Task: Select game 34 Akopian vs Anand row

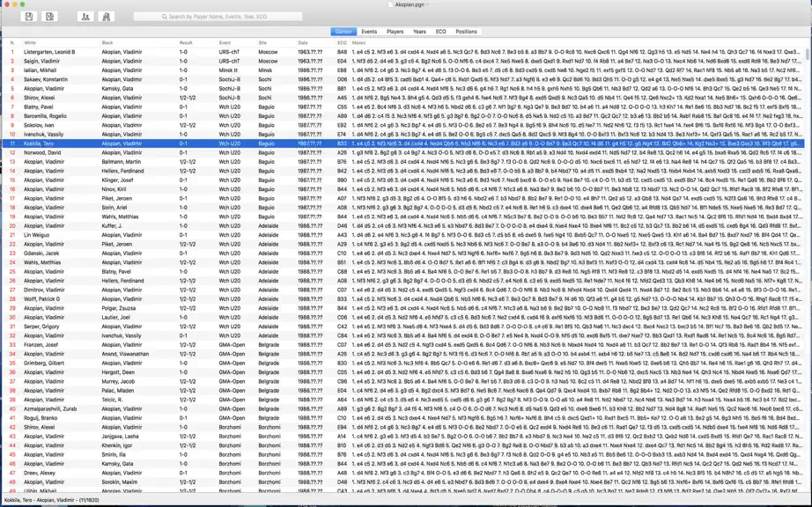Action: [404, 354]
